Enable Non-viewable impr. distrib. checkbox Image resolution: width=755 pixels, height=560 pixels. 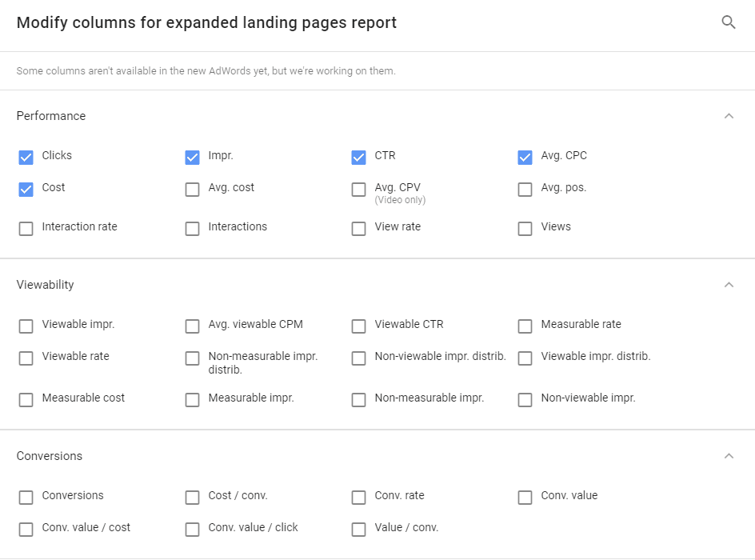tap(359, 358)
